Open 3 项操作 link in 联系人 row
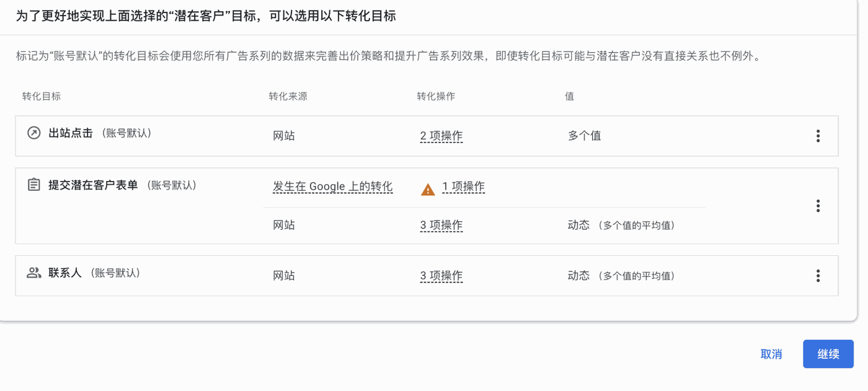This screenshot has width=868, height=391. pyautogui.click(x=441, y=276)
